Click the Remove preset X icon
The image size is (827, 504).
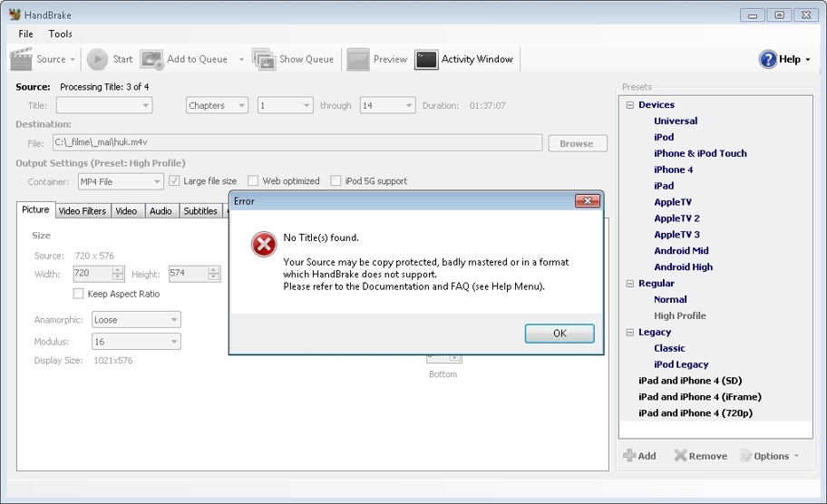[x=680, y=455]
